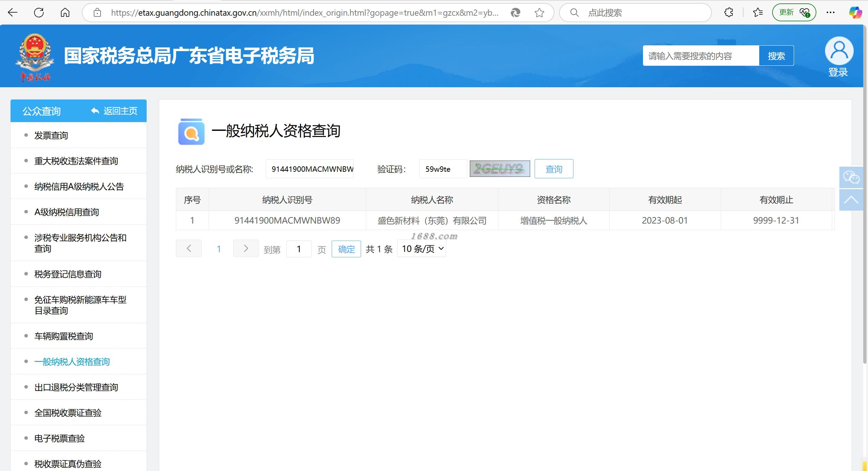868x471 pixels.
Task: Open 电子税票查验 menu item
Action: click(x=59, y=438)
